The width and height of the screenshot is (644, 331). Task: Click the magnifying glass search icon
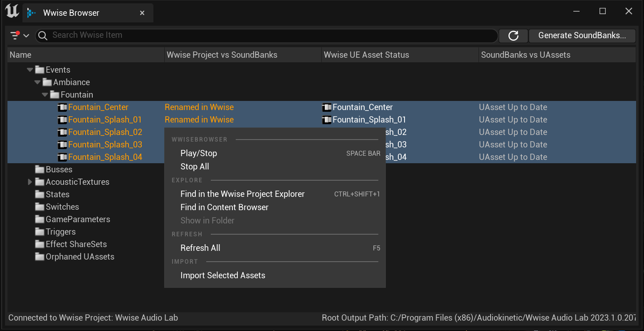pos(42,36)
